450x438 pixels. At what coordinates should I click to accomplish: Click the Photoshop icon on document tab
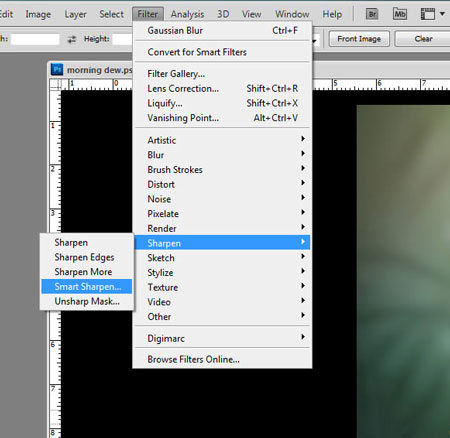click(x=57, y=70)
